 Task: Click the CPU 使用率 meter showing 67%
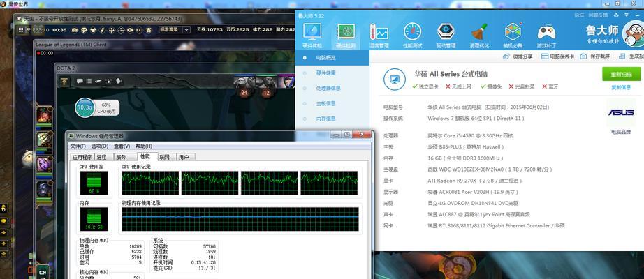[94, 183]
